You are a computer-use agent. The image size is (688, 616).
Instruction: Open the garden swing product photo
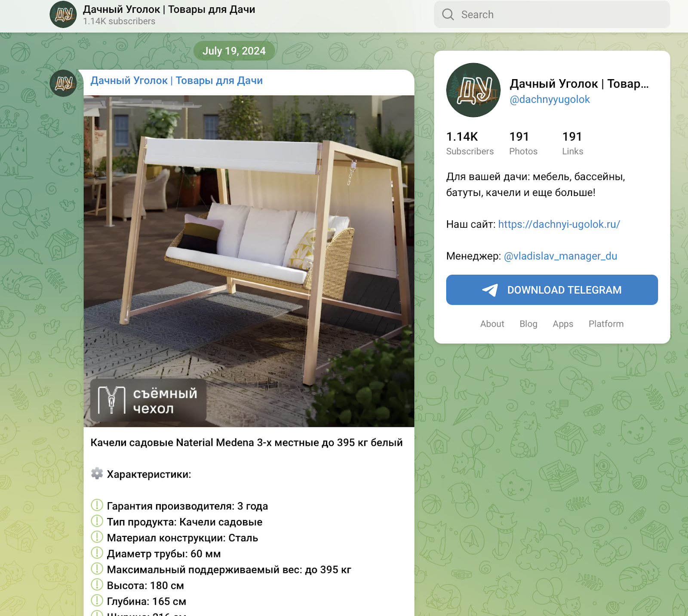249,261
